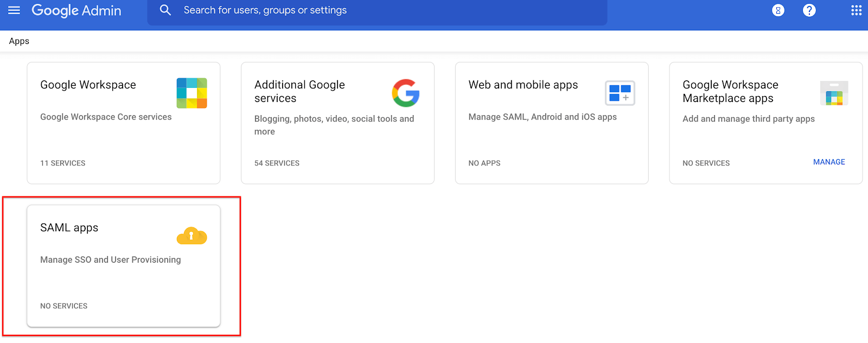Open the Google apps grid launcher
This screenshot has width=868, height=343.
(x=856, y=10)
